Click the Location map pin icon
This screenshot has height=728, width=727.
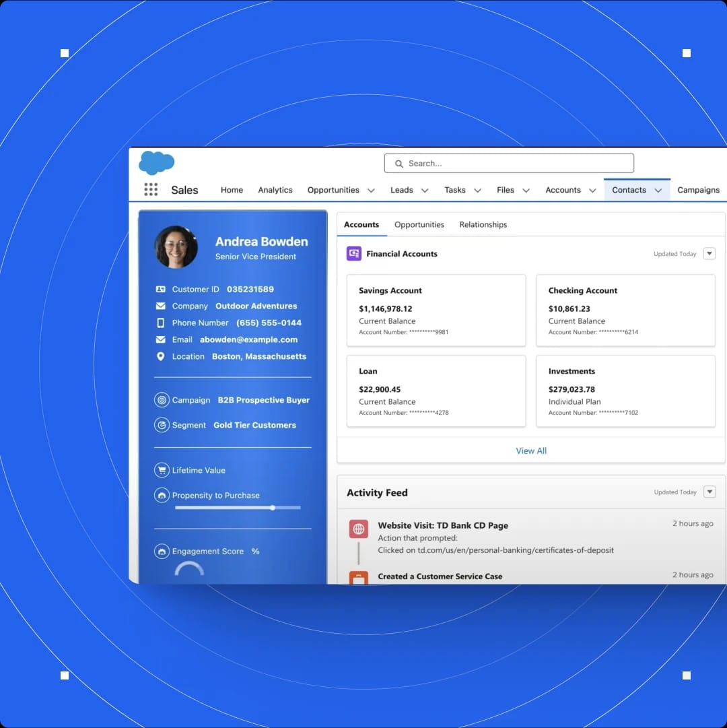(x=162, y=356)
